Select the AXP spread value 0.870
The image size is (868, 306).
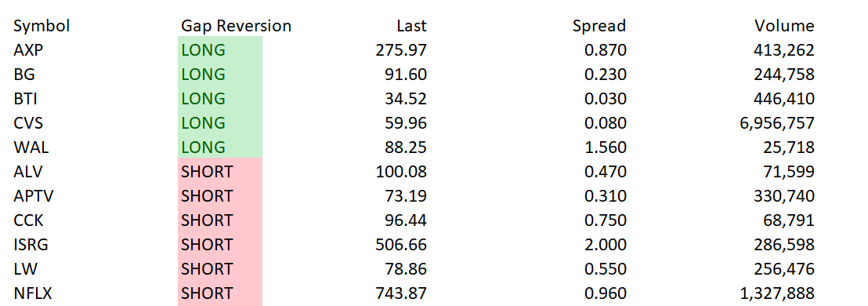point(606,50)
